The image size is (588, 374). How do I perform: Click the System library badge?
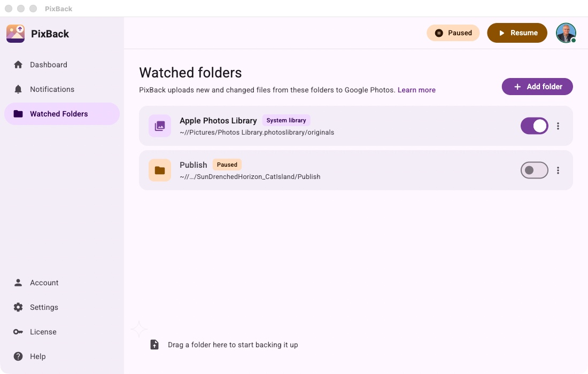click(x=286, y=120)
